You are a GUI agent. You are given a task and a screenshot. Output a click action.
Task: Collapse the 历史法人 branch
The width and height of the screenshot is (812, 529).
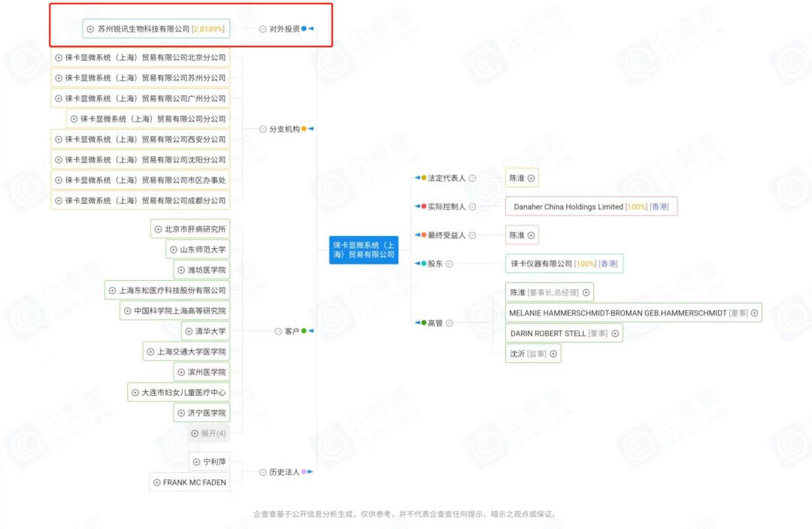263,472
